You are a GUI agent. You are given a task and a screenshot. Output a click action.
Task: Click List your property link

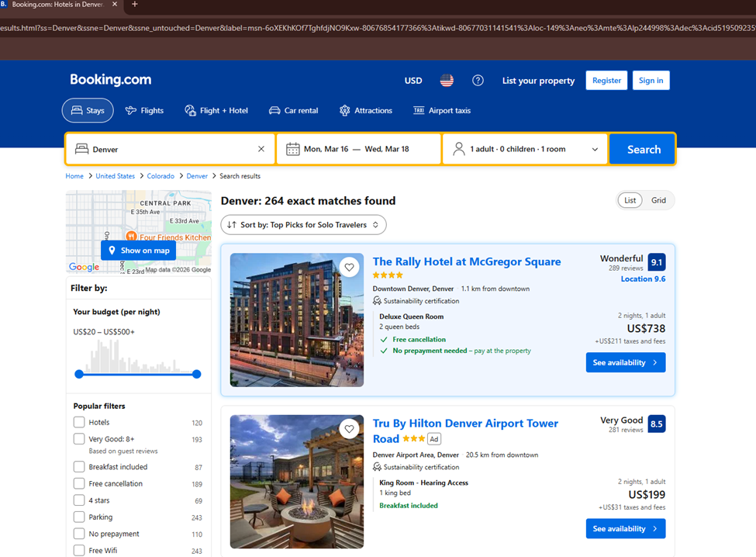[538, 81]
